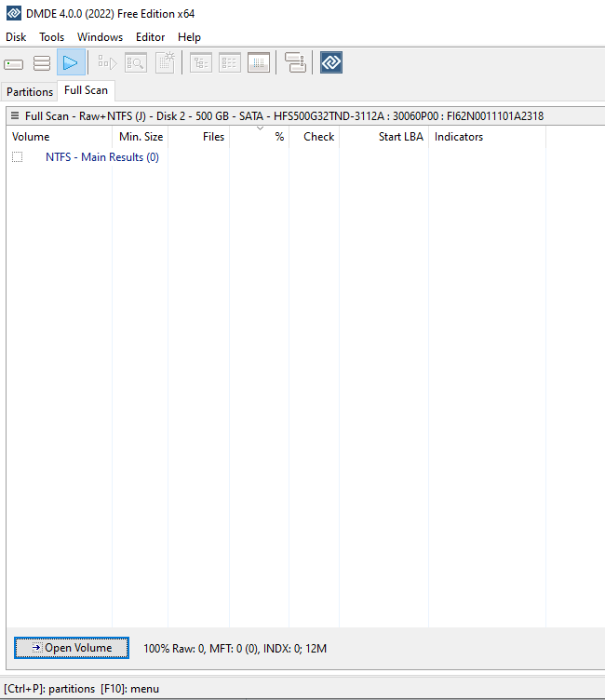Click the Indicators column header
The width and height of the screenshot is (605, 700).
click(x=487, y=137)
